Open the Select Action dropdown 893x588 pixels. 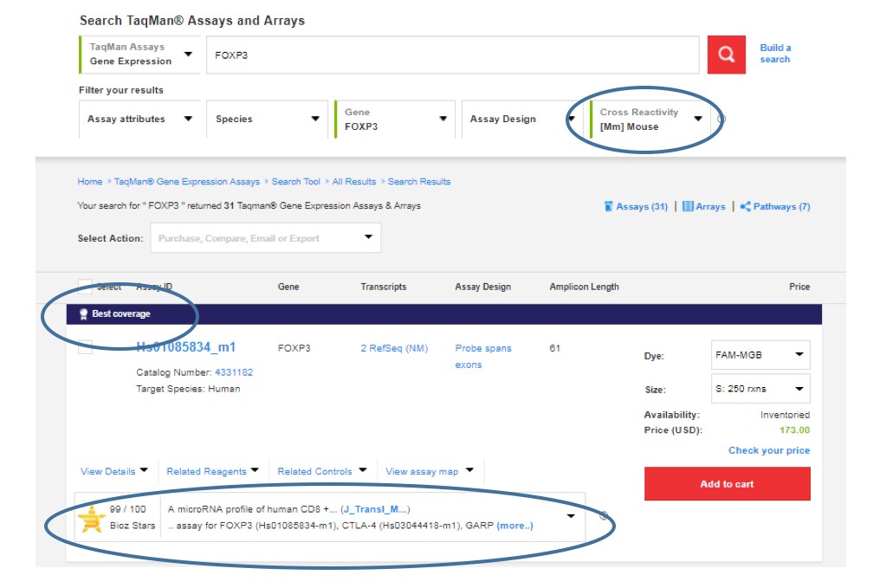(x=265, y=238)
